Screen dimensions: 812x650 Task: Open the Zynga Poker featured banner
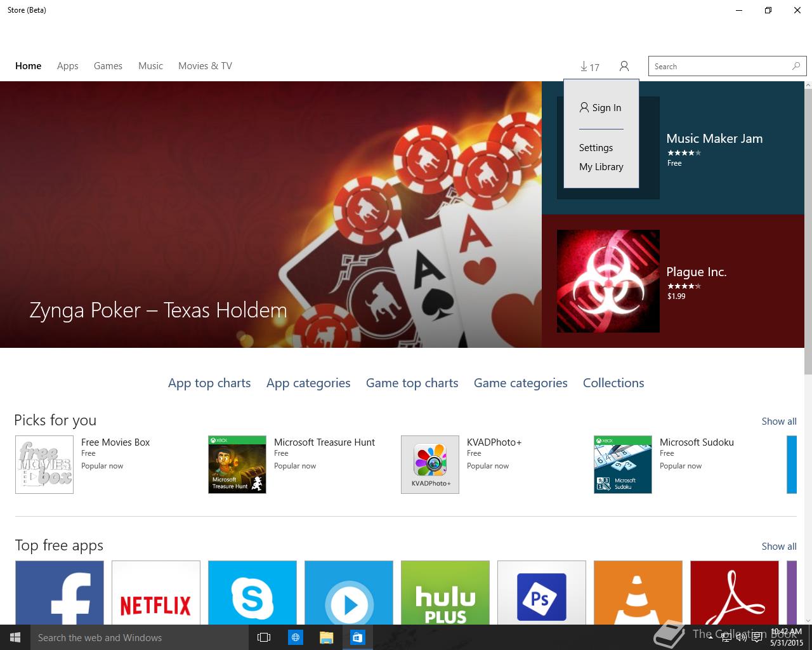click(271, 215)
